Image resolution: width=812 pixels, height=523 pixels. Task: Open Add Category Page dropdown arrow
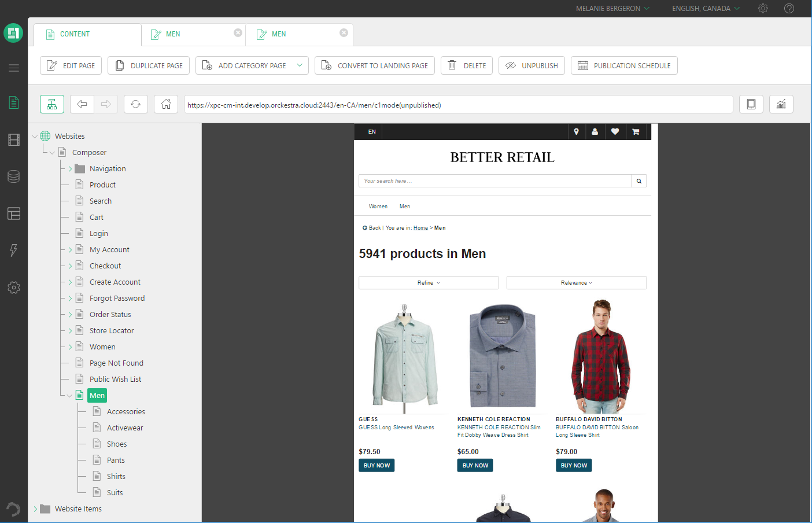coord(300,65)
